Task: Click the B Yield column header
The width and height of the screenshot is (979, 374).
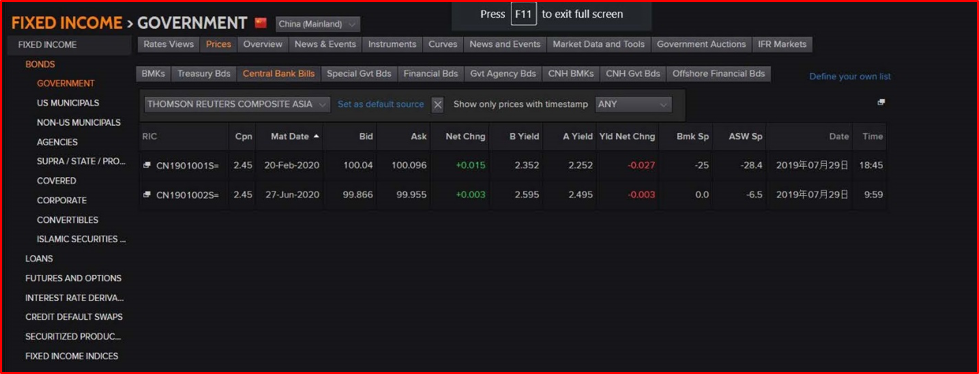Action: pos(516,136)
